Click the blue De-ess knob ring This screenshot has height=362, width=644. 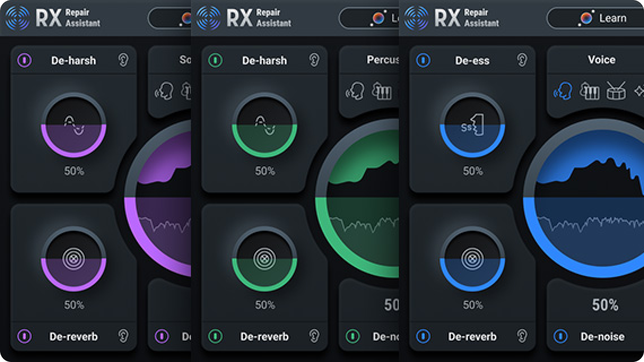tap(472, 125)
